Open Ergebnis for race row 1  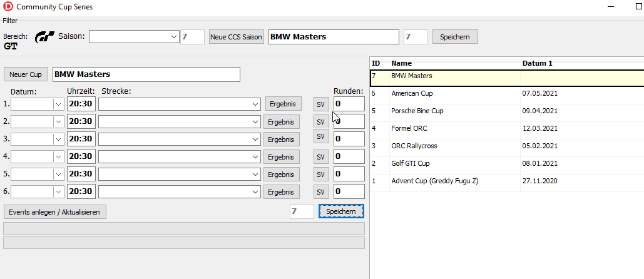[x=282, y=104]
